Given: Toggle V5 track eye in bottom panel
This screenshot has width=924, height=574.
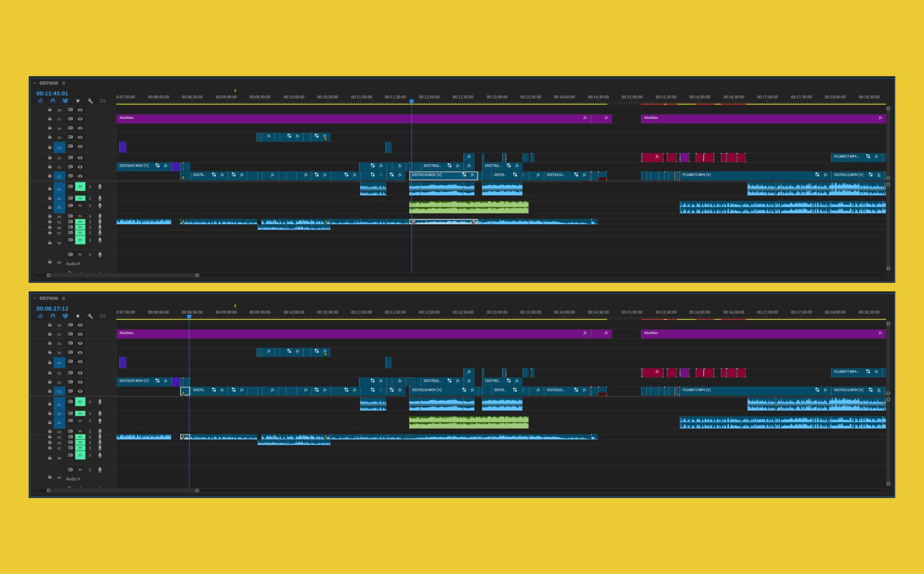Looking at the screenshot, I should (x=80, y=352).
